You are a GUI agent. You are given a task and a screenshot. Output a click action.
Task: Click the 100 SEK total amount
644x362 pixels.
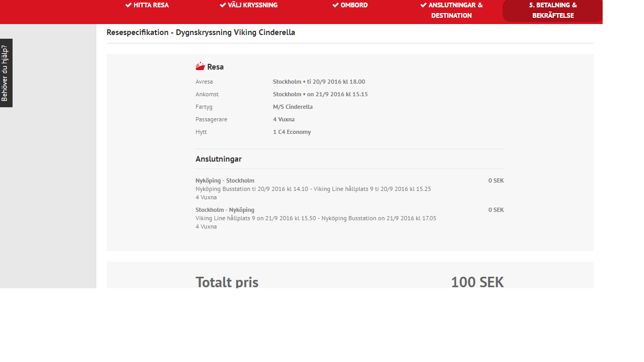tap(477, 282)
